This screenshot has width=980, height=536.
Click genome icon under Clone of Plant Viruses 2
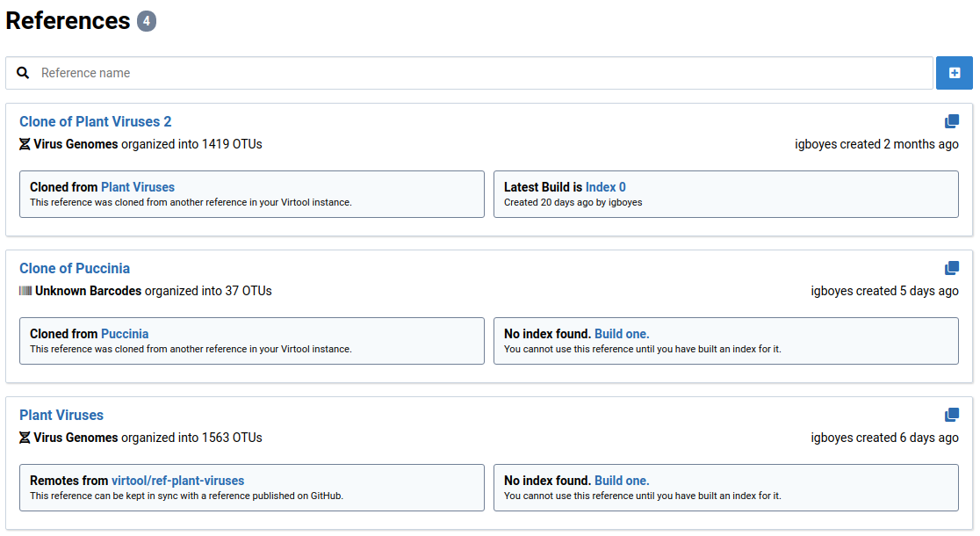[25, 144]
